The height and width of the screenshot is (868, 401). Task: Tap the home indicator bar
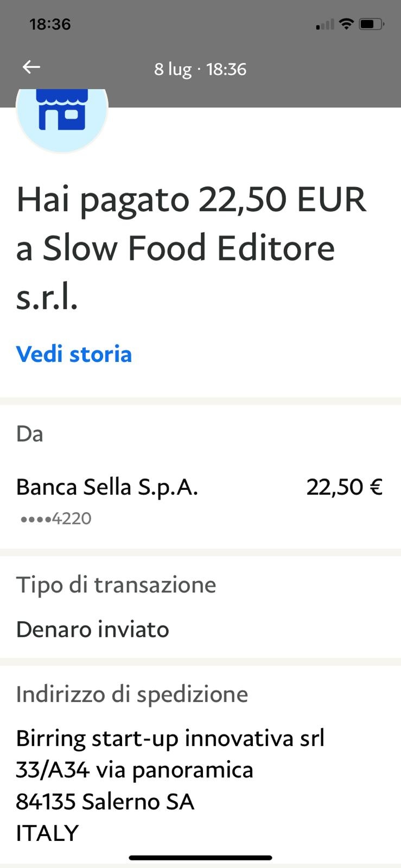point(200,858)
